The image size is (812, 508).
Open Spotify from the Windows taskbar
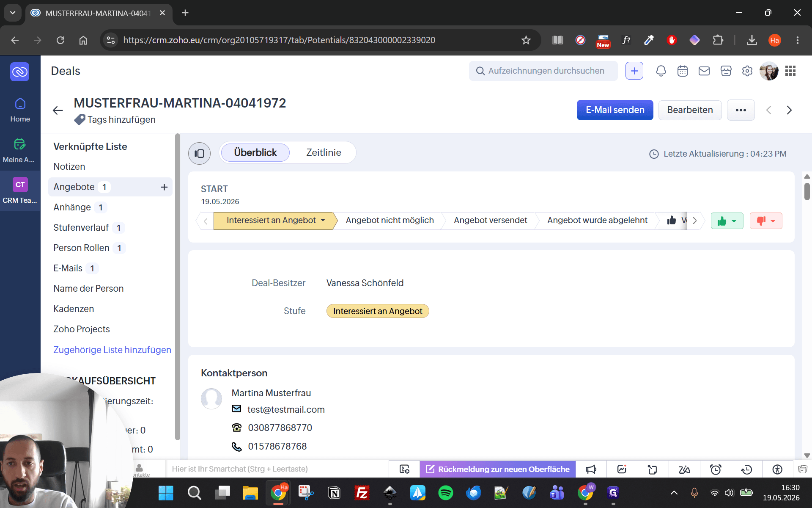446,493
